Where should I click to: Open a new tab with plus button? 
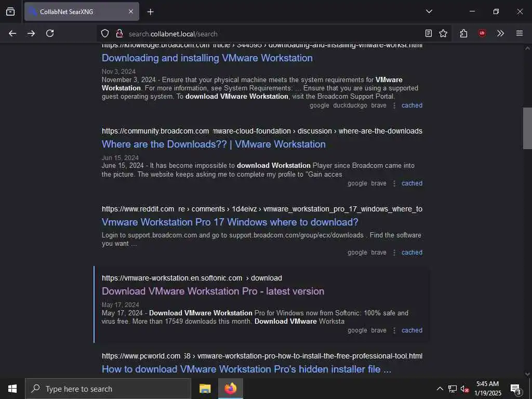(151, 12)
